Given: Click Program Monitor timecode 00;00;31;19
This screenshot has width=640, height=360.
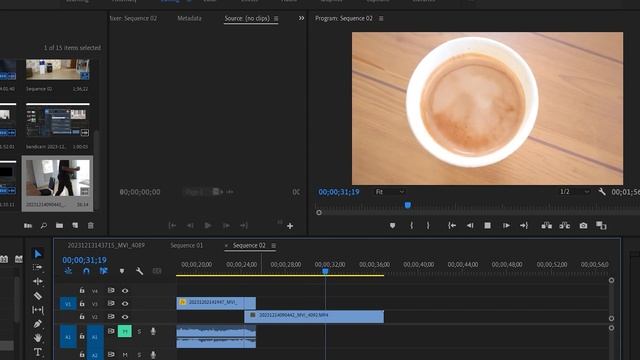Looking at the screenshot, I should coord(339,192).
